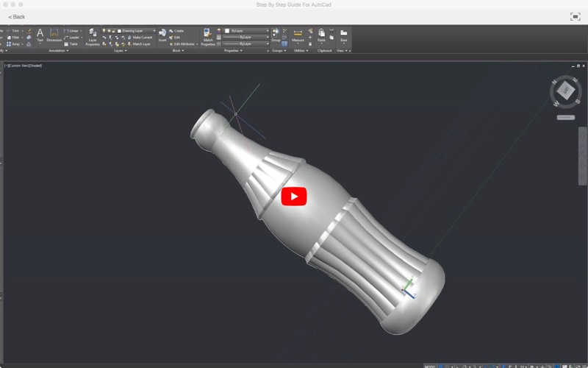Screen dimensions: 588x368
Task: Open Layer Properties
Action: (93, 38)
